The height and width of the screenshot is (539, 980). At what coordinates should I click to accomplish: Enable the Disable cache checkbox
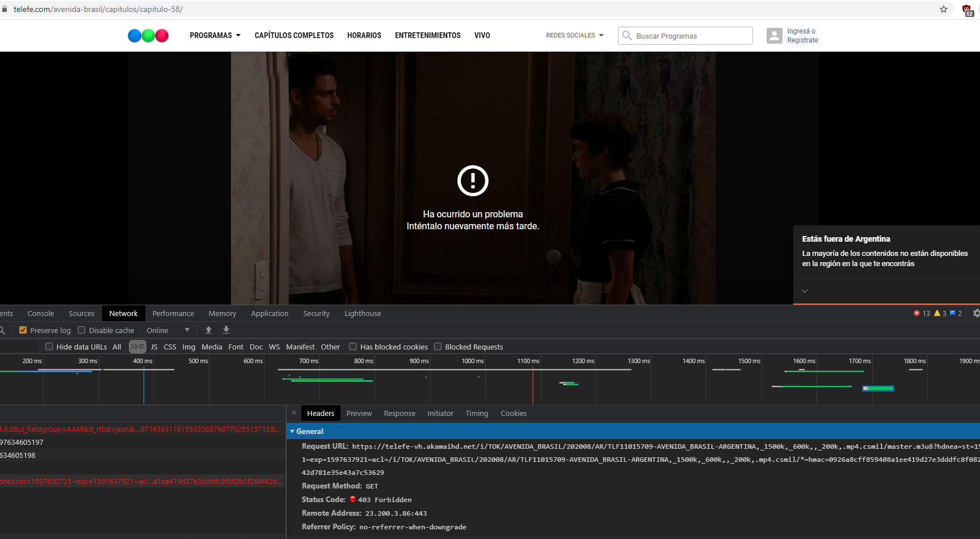[82, 330]
